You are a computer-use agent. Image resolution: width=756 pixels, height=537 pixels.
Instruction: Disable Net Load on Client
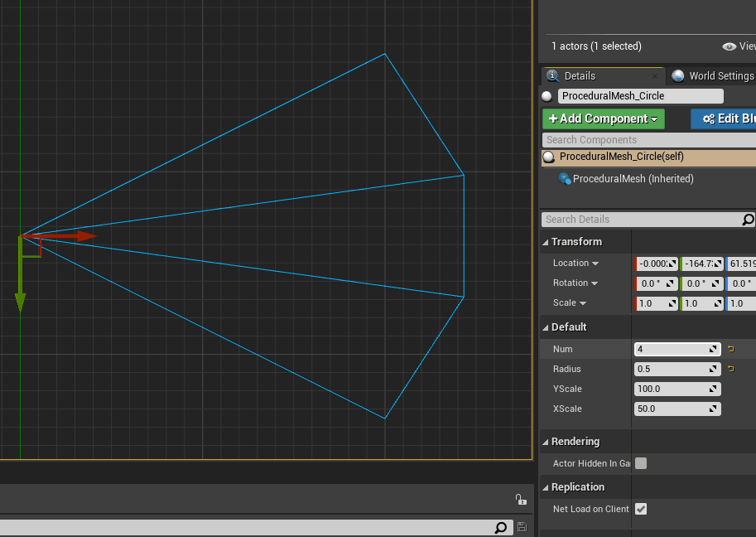tap(640, 509)
